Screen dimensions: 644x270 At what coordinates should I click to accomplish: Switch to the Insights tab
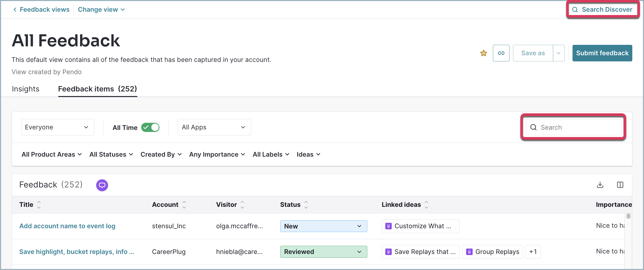coord(26,89)
